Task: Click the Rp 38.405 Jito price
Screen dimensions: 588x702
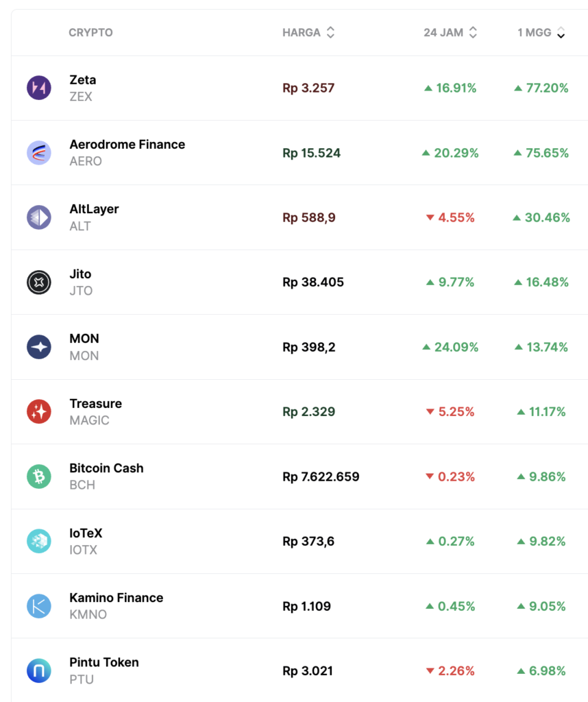Action: coord(313,282)
